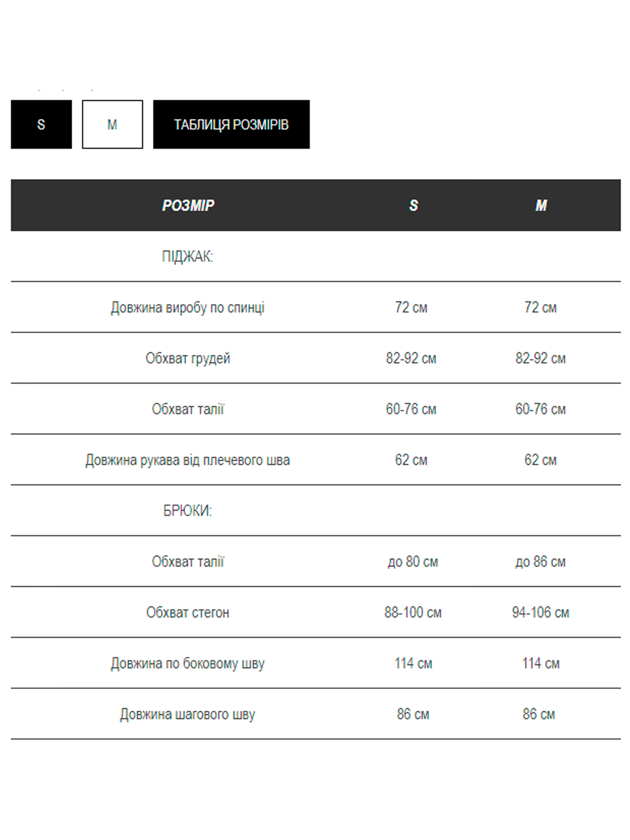Click 114 см value in M column
630x840 pixels.
tap(540, 663)
